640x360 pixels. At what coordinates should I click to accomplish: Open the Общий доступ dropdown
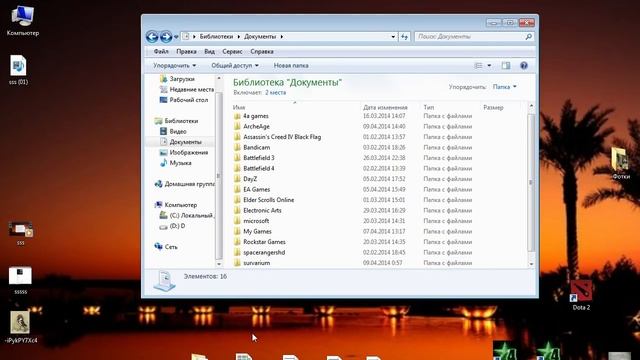235,65
